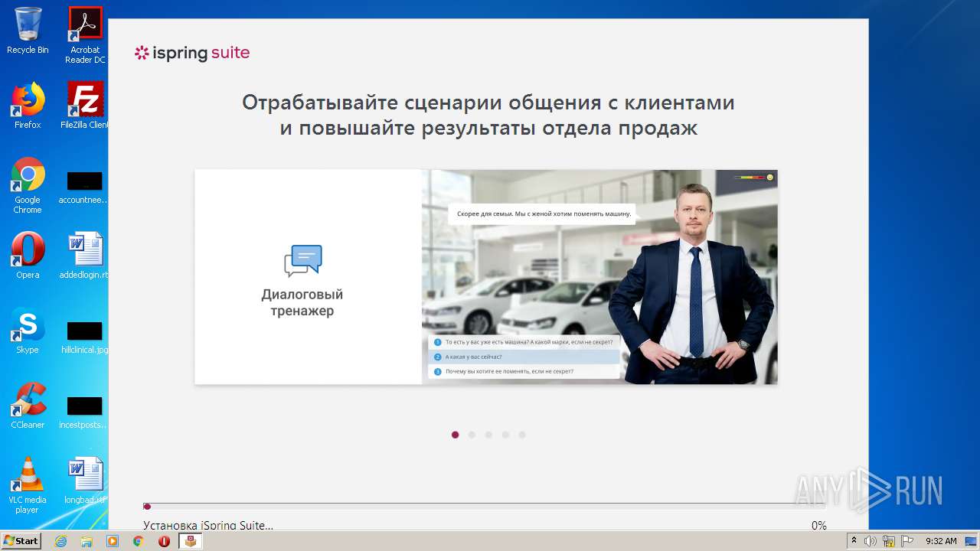Open the Skype desktop shortcut
The width and height of the screenshot is (980, 551).
pos(28,331)
